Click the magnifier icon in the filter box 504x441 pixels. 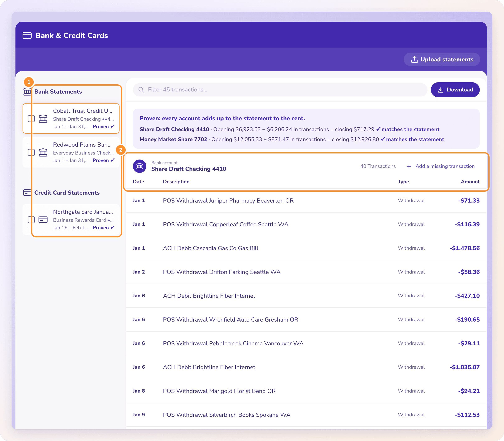(141, 90)
